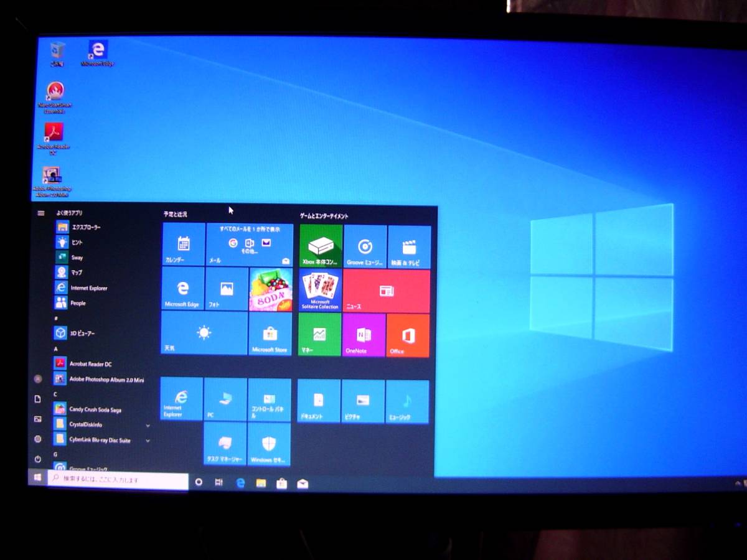Open Mail from the taskbar

pyautogui.click(x=303, y=483)
